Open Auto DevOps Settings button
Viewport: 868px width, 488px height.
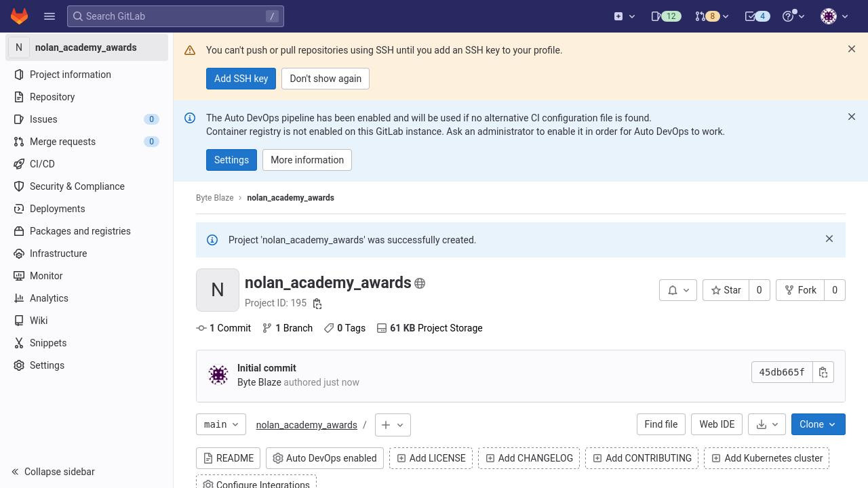(231, 160)
